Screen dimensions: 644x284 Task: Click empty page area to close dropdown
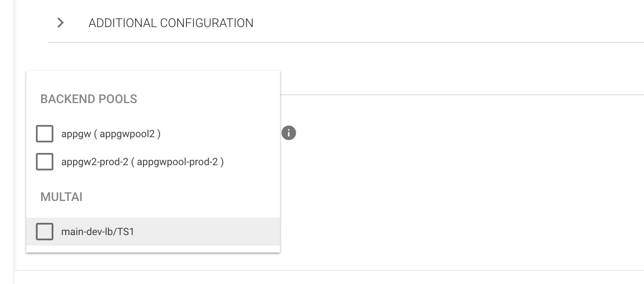[437, 184]
